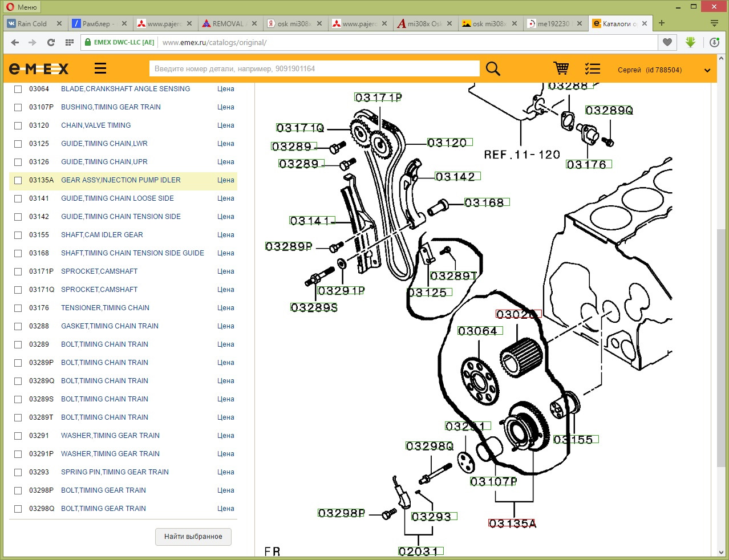Open the Opera Меню dropdown

pyautogui.click(x=22, y=7)
